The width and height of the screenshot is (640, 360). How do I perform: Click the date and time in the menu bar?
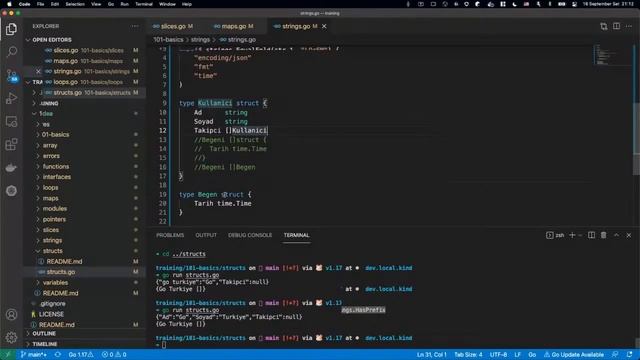(608, 4)
